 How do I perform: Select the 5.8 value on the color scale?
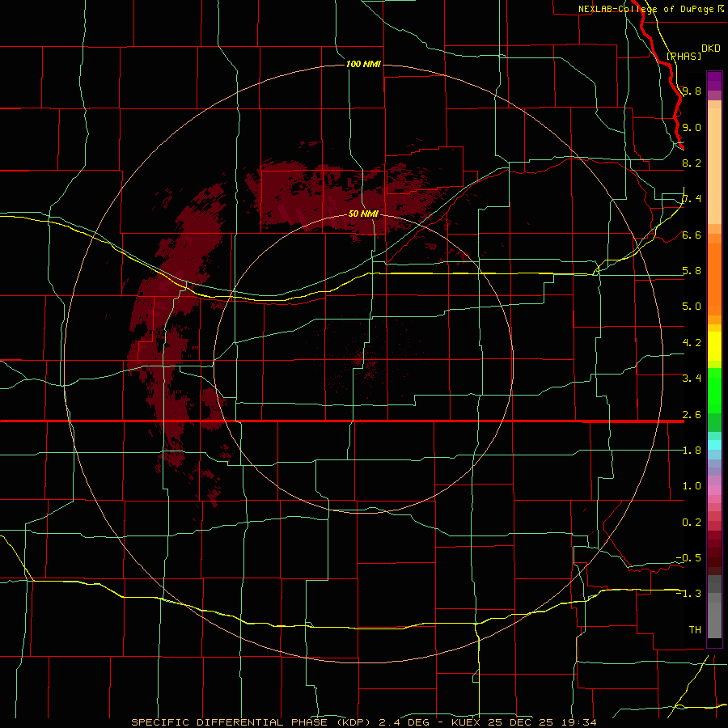692,271
